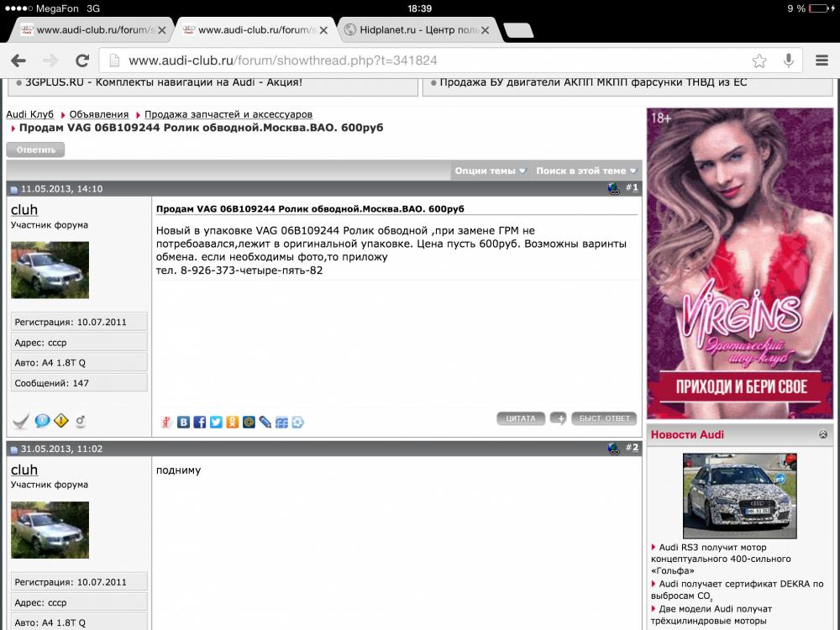Click the blue speech bubble reputation icon
Image resolution: width=840 pixels, height=630 pixels.
coord(42,421)
